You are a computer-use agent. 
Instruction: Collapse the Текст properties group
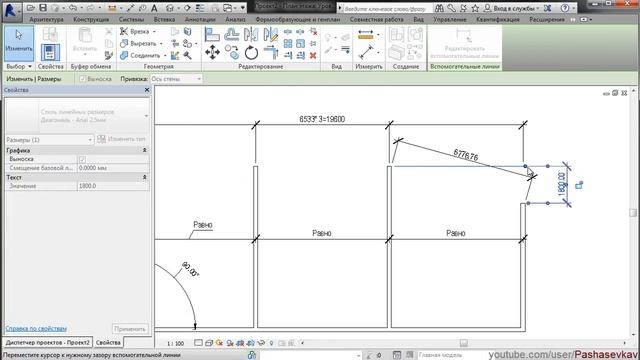144,177
